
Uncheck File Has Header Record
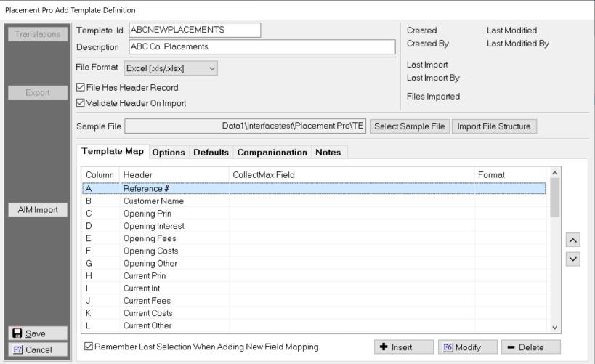click(81, 88)
